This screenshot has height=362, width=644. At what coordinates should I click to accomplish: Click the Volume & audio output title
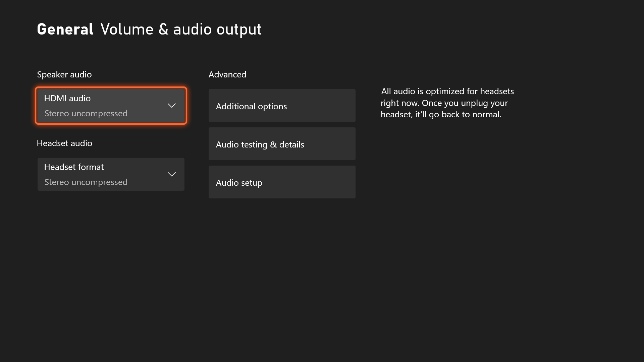[x=181, y=29]
